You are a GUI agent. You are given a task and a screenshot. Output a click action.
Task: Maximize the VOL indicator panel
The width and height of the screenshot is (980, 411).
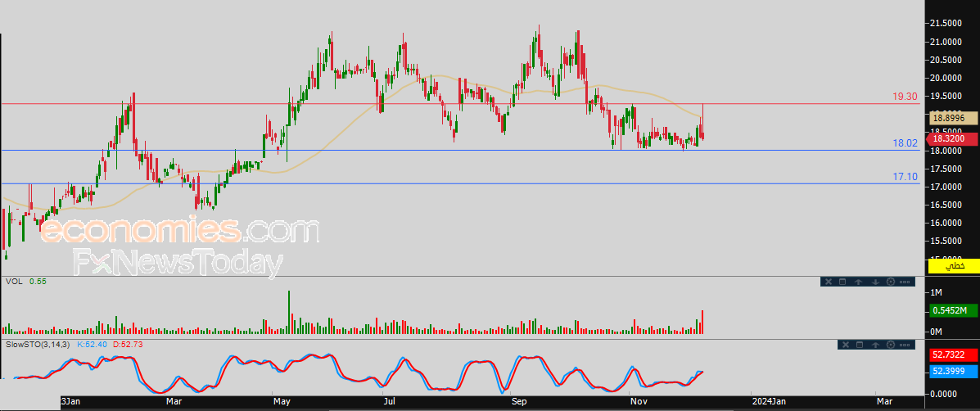click(842, 282)
